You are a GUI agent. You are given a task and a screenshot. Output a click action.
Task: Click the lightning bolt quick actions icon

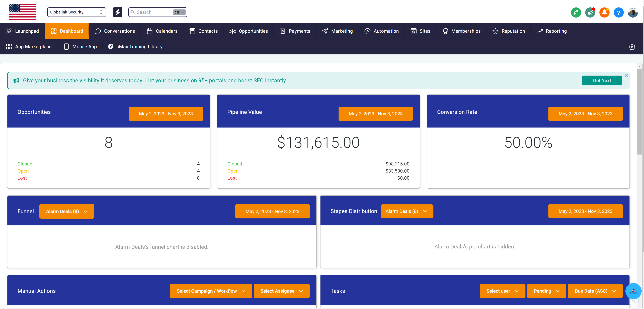click(118, 12)
